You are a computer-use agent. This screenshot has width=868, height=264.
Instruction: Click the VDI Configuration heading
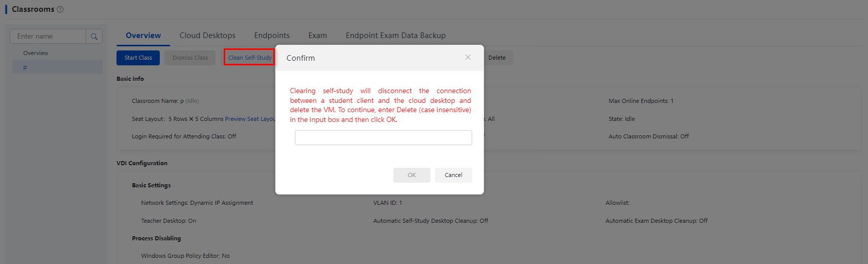[142, 163]
